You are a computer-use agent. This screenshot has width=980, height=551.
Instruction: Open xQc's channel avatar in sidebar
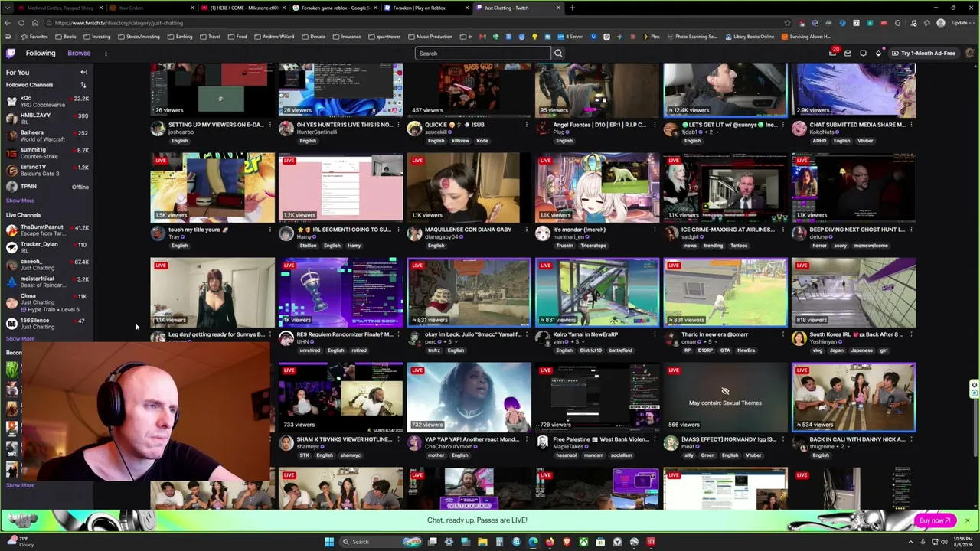click(11, 101)
